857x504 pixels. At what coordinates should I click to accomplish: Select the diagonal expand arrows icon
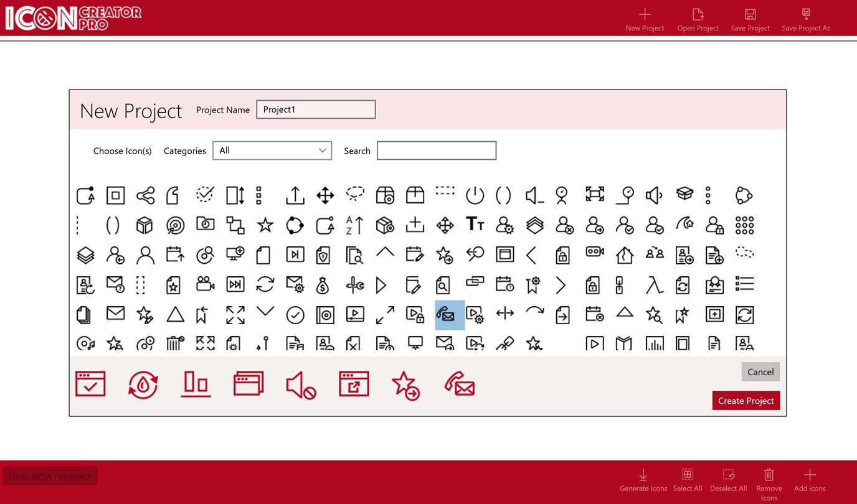(385, 315)
